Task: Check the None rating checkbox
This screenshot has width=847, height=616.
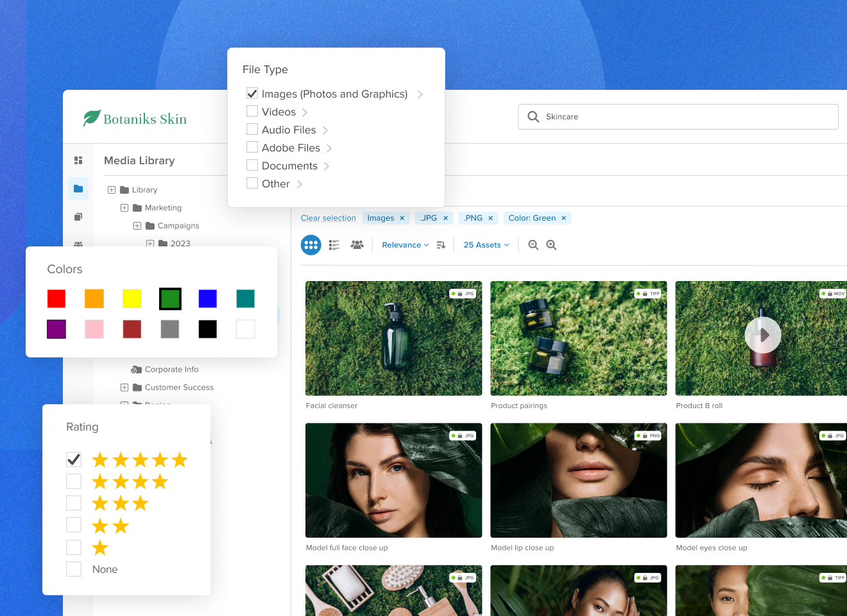Action: coord(74,569)
